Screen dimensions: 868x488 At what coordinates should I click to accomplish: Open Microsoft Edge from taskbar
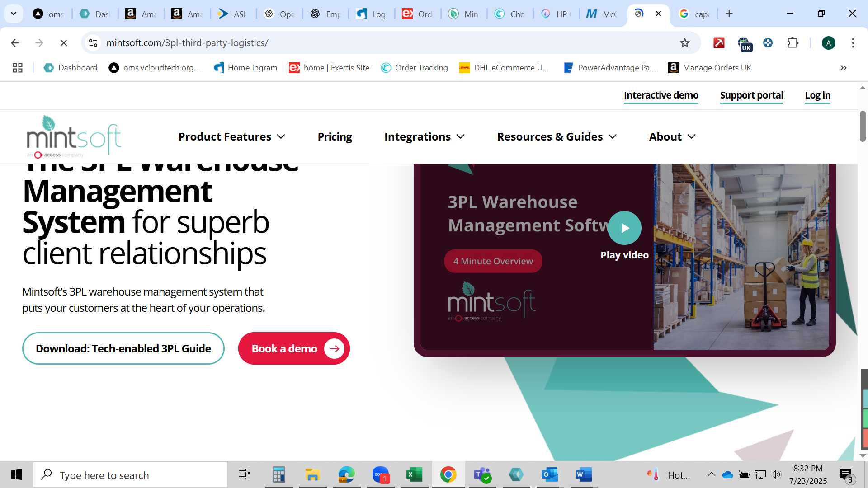347,475
